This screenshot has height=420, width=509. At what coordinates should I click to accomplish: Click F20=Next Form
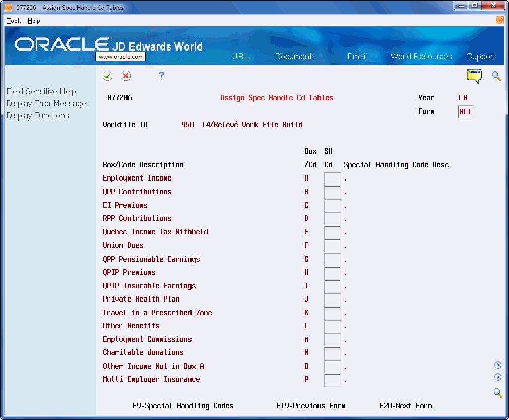pyautogui.click(x=406, y=406)
